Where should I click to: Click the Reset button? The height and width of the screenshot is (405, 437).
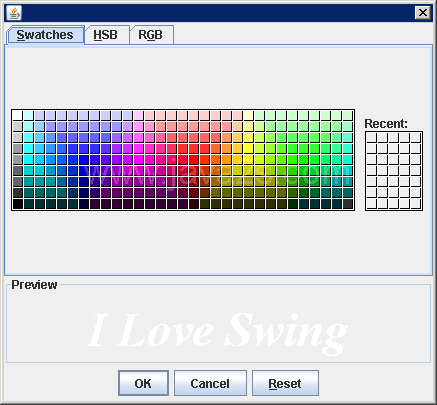pos(285,383)
